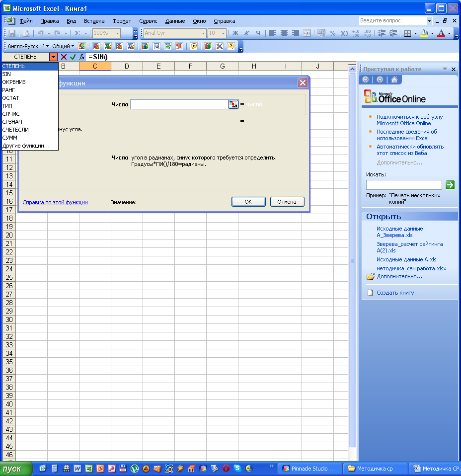This screenshot has height=476, width=461.
Task: Open the Сервис menu
Action: (x=148, y=21)
